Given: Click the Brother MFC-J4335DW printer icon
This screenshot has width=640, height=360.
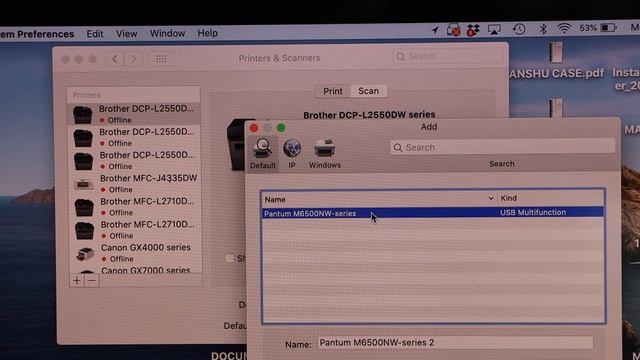Looking at the screenshot, I should coord(84,184).
